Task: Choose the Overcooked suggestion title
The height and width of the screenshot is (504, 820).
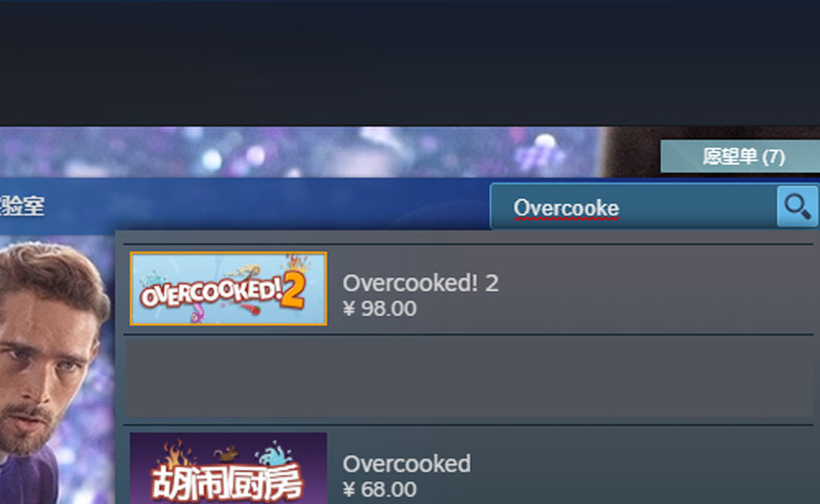Action: click(407, 464)
